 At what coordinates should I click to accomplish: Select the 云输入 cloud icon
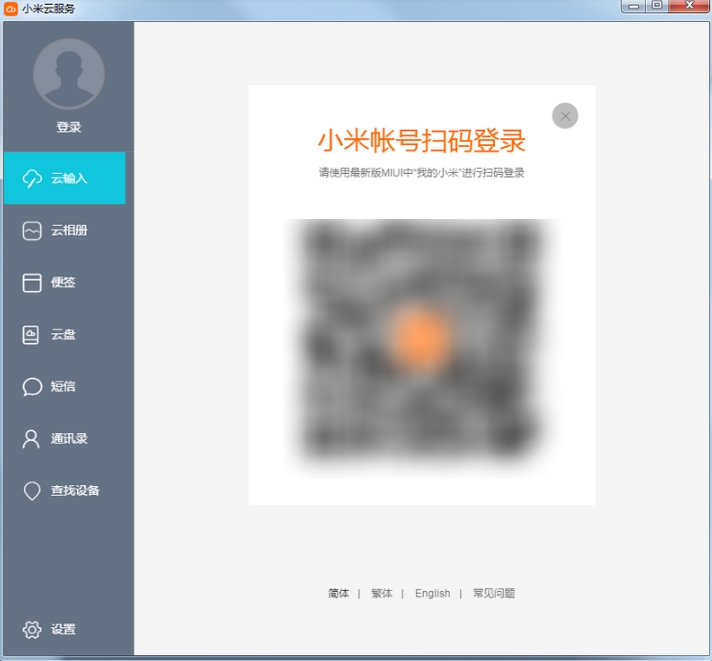[32, 178]
